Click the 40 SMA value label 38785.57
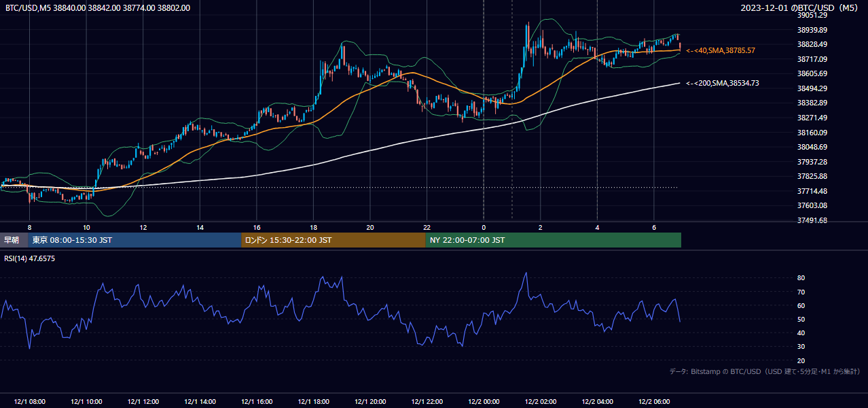 (x=721, y=50)
